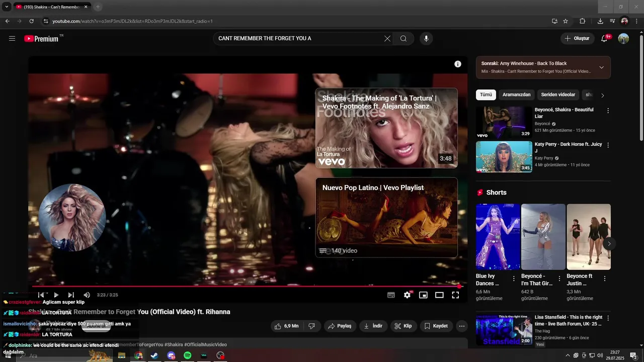This screenshot has width=644, height=362.
Task: Open Beyoncé, Shakira Beautiful Liar thumbnail
Action: coord(504,122)
